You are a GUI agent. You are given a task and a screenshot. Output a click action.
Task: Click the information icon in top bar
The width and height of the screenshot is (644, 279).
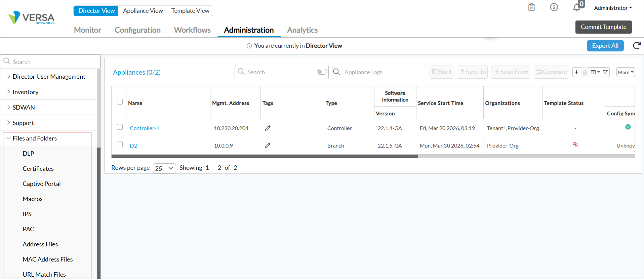point(554,7)
